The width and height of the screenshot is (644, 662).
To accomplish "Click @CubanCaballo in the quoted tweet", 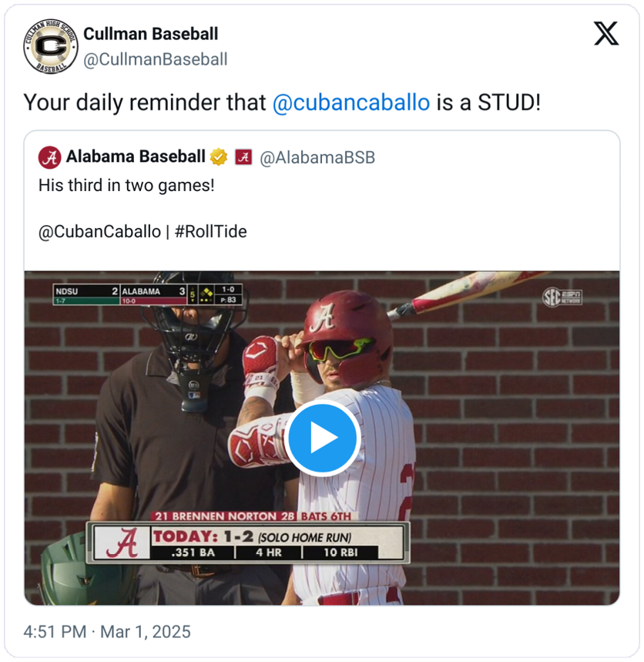I will point(99,232).
